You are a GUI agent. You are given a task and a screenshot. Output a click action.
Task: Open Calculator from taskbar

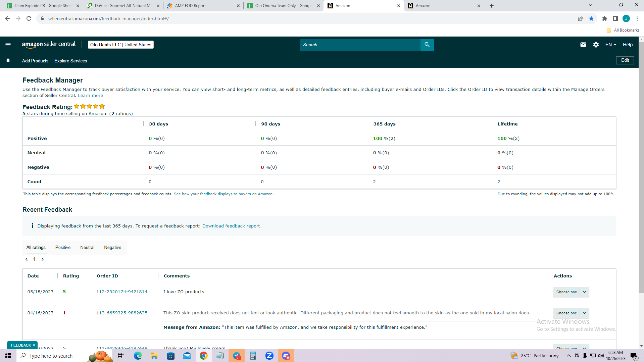253,356
